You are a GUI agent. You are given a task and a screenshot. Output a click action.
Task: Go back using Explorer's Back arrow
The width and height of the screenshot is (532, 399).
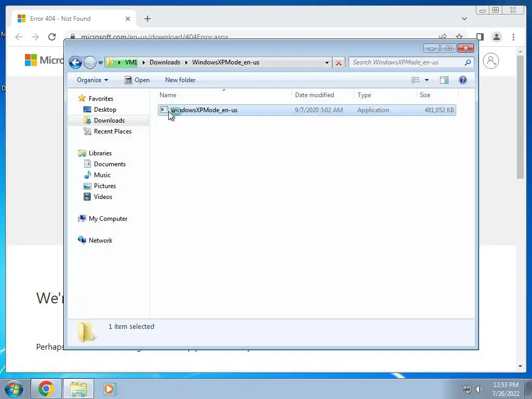click(x=76, y=62)
